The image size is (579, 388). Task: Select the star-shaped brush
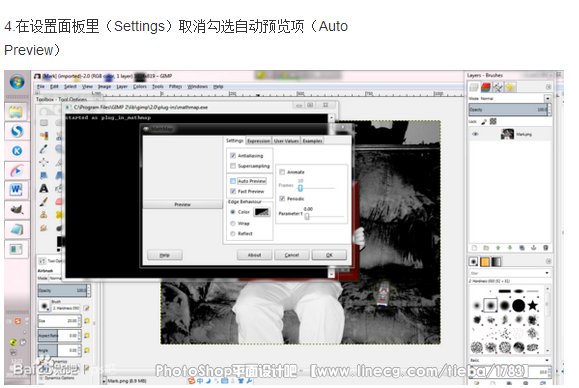point(532,305)
